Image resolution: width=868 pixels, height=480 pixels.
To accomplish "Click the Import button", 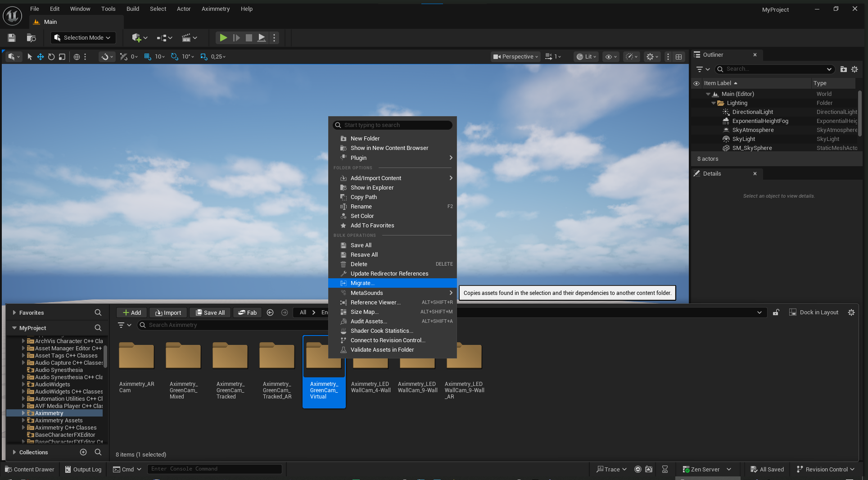I will point(168,312).
